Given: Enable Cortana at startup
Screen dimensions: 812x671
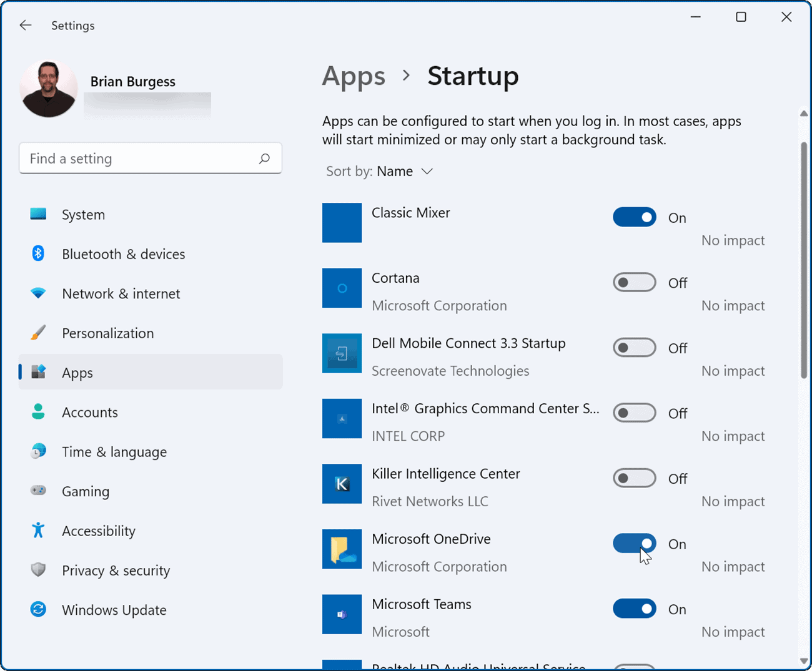Looking at the screenshot, I should [x=634, y=282].
